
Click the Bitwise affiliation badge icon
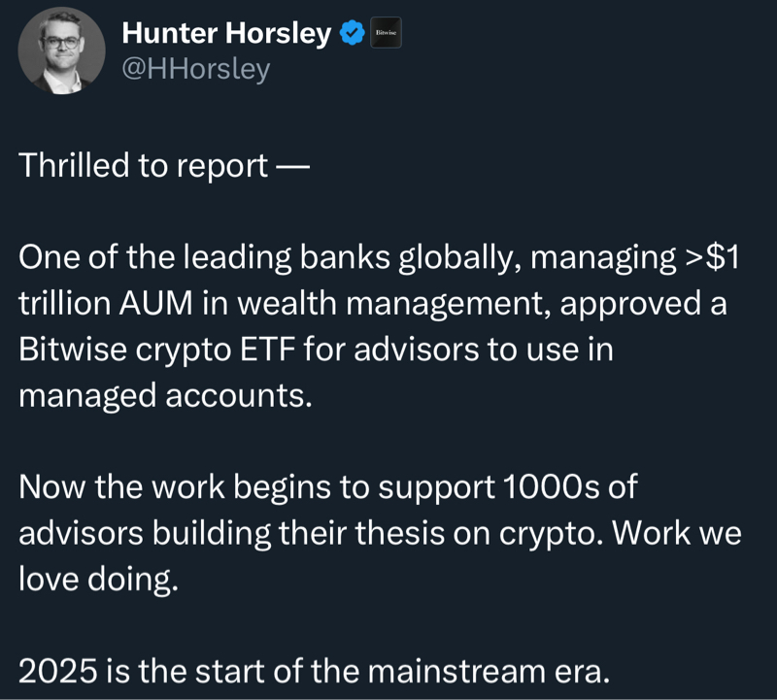click(x=387, y=34)
